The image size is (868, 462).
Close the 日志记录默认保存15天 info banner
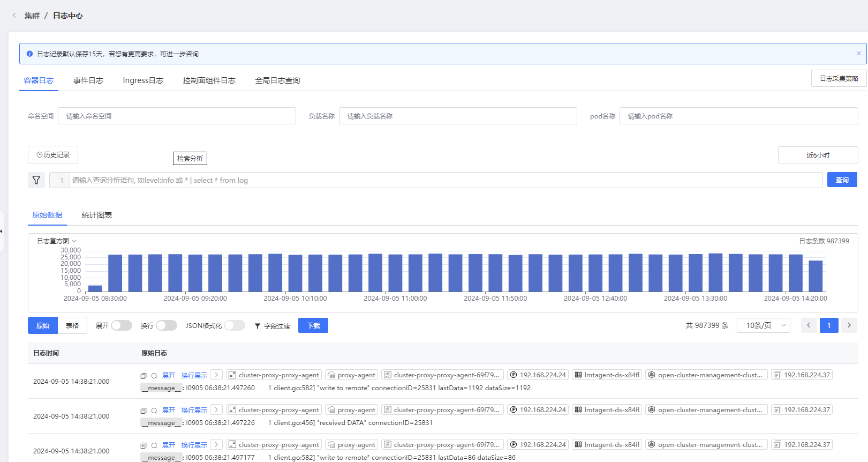pos(859,54)
